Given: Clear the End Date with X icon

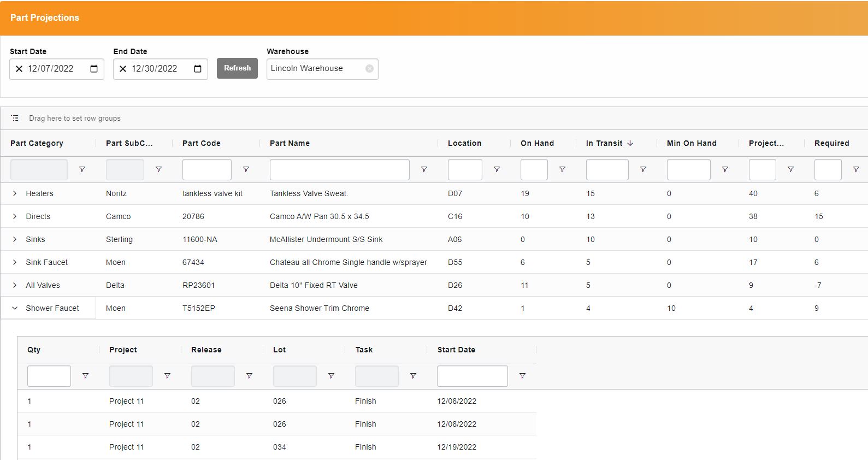Looking at the screenshot, I should click(123, 69).
